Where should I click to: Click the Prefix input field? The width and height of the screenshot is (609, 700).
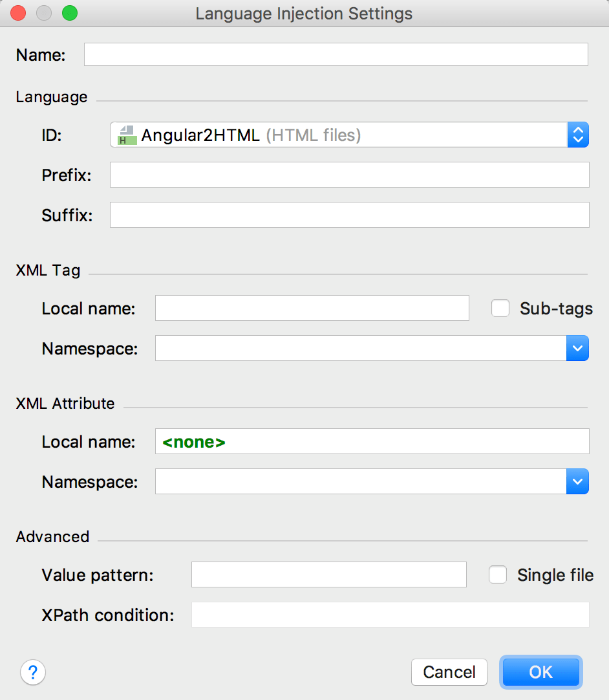pyautogui.click(x=349, y=175)
